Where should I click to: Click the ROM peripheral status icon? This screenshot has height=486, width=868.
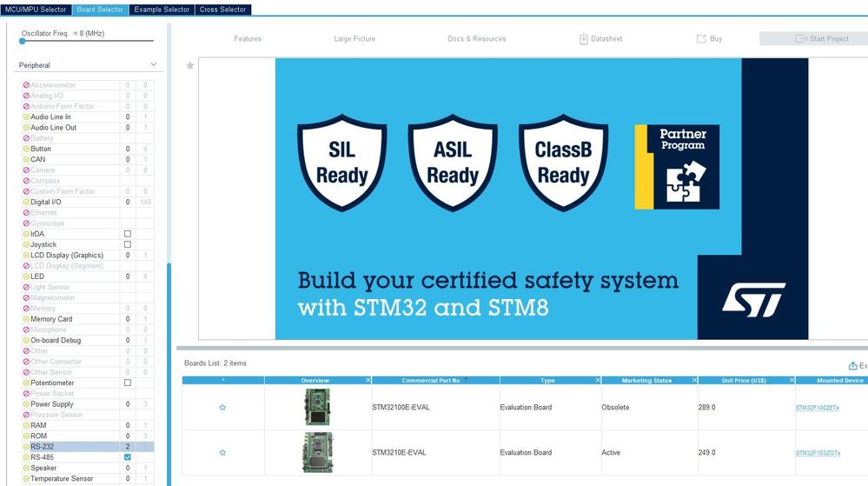pyautogui.click(x=26, y=436)
